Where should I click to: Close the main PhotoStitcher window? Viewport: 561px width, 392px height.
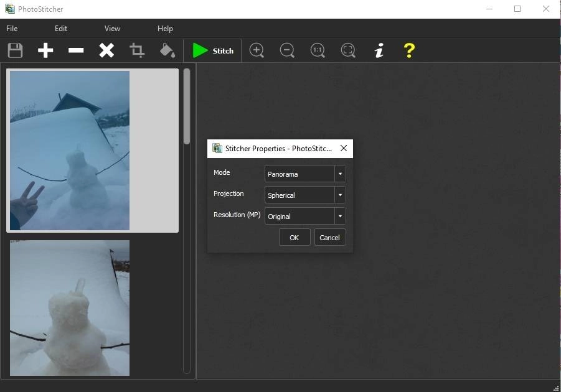tap(546, 9)
